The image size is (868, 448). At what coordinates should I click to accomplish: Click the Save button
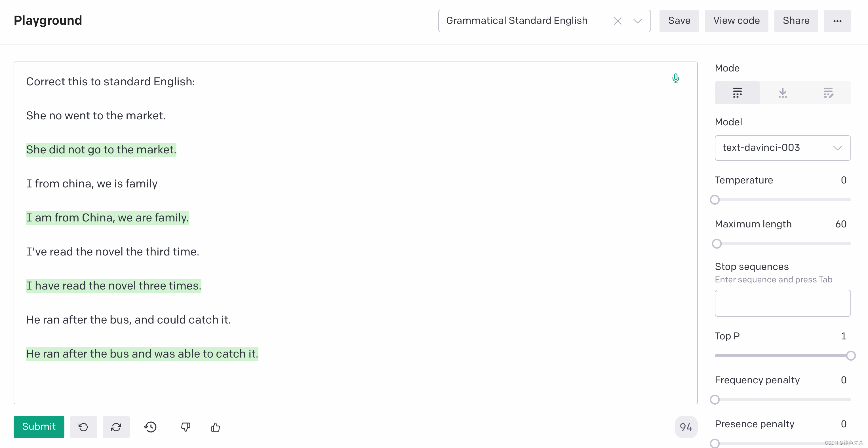coord(679,21)
